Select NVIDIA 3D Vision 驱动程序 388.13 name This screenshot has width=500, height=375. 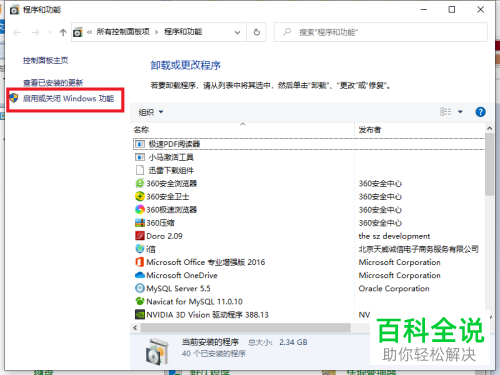(207, 315)
